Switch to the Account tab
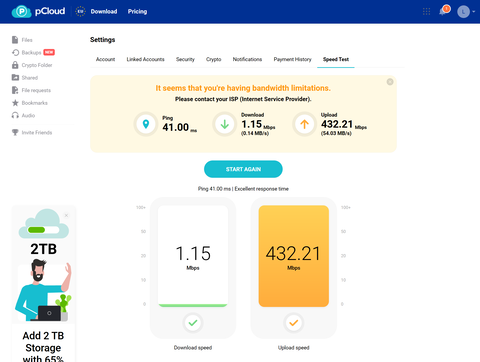The image size is (480, 362). pyautogui.click(x=105, y=59)
